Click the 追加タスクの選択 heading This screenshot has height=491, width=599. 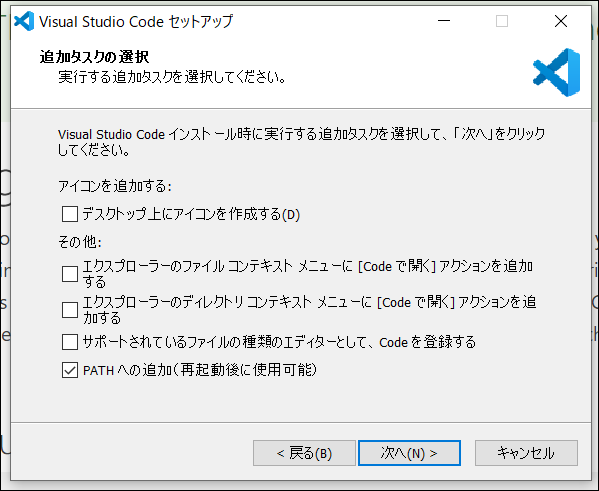[94, 57]
